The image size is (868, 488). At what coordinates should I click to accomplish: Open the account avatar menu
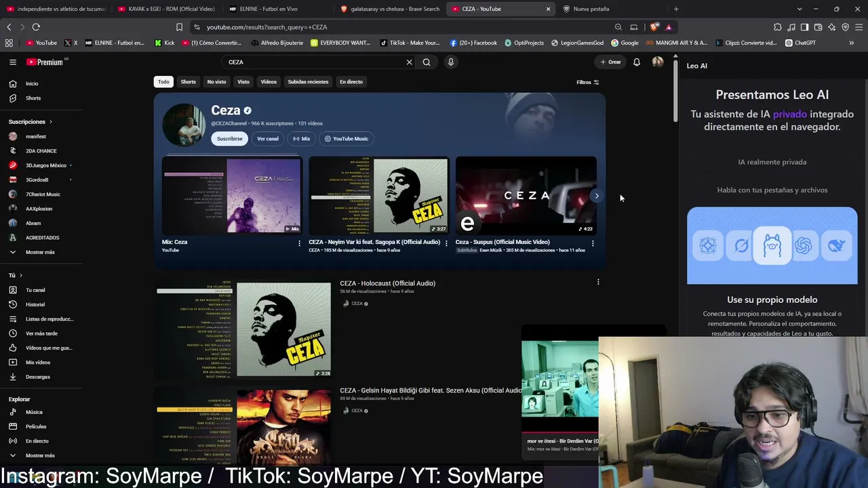click(x=658, y=62)
